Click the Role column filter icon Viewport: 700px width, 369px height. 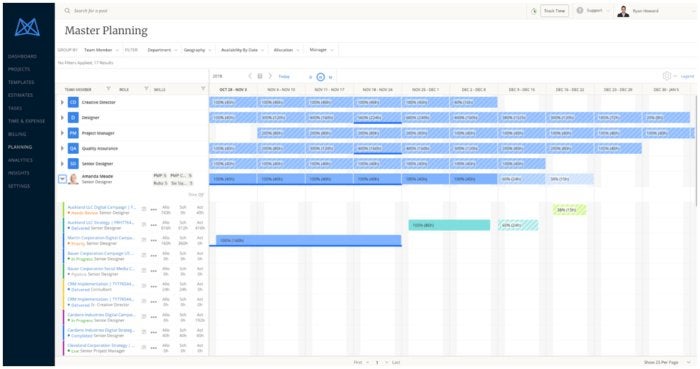tap(146, 89)
